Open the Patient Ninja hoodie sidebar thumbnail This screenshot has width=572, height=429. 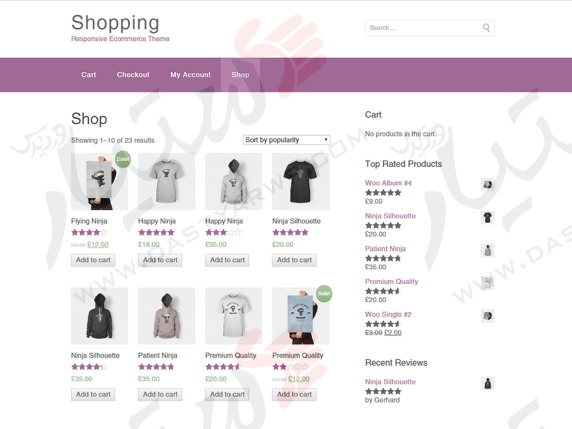pos(488,251)
